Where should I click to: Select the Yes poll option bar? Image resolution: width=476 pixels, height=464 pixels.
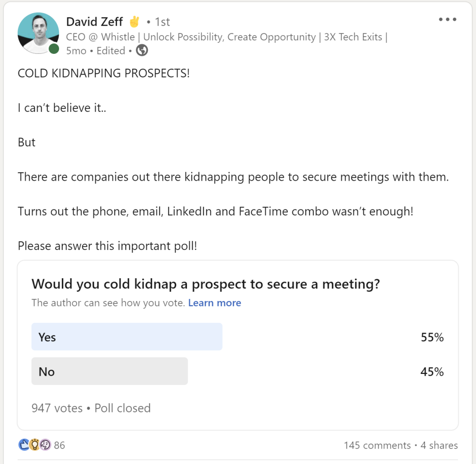click(126, 337)
